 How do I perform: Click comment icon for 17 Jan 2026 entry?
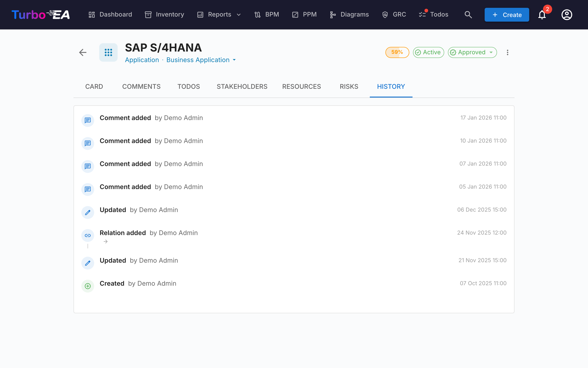click(x=88, y=120)
